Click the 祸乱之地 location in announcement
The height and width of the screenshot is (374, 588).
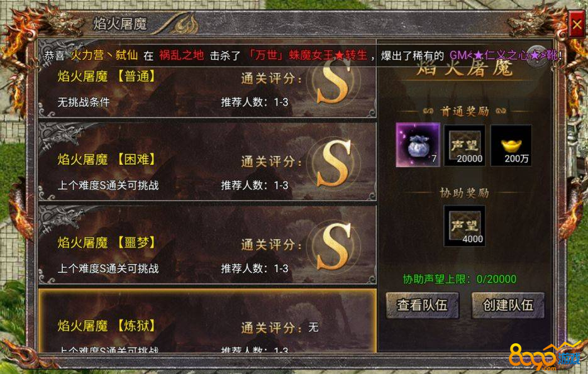pyautogui.click(x=181, y=55)
